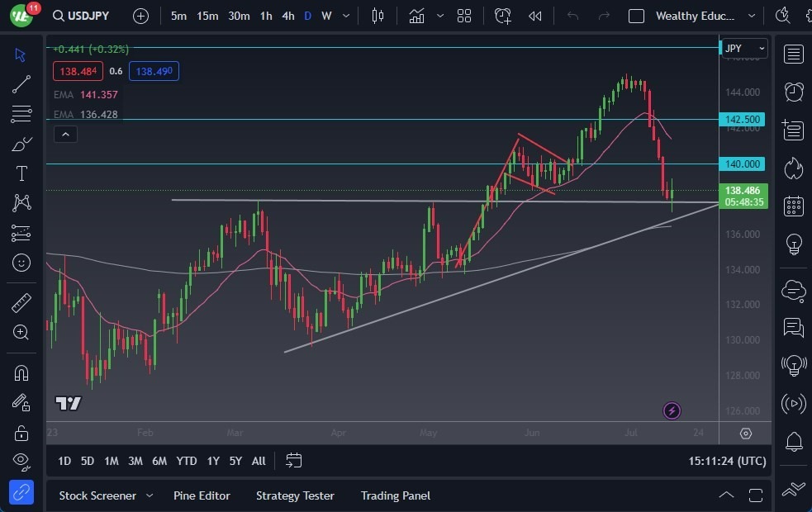
Task: Expand the time interval dropdown arrow
Action: tap(347, 16)
